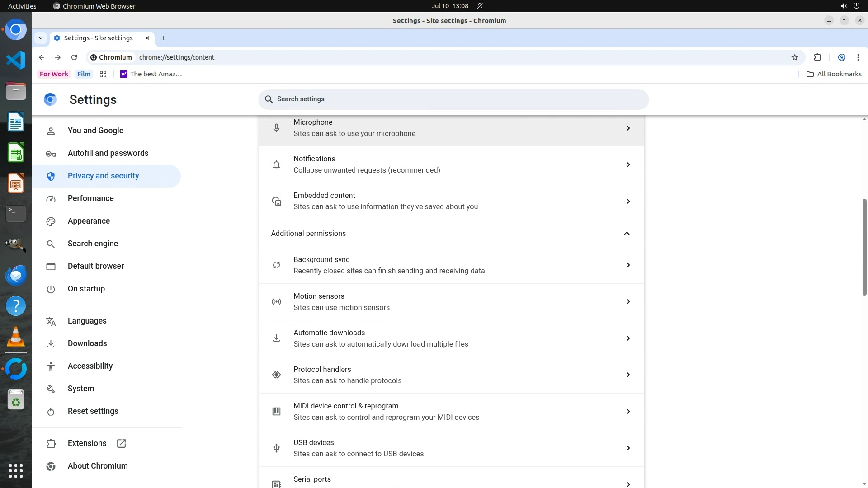The height and width of the screenshot is (488, 868).
Task: Launch VS Code from the dock
Action: pos(16,60)
